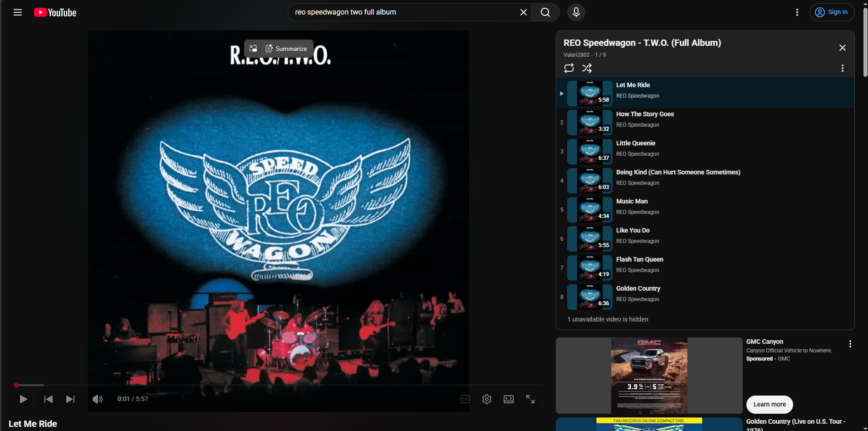This screenshot has width=868, height=431.
Task: Open player settings gear
Action: coord(487,399)
